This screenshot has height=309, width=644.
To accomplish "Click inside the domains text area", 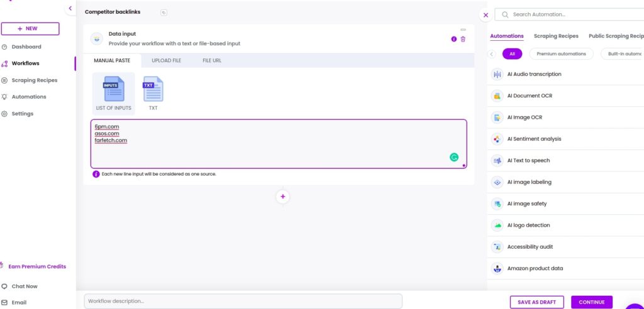I will point(279,144).
